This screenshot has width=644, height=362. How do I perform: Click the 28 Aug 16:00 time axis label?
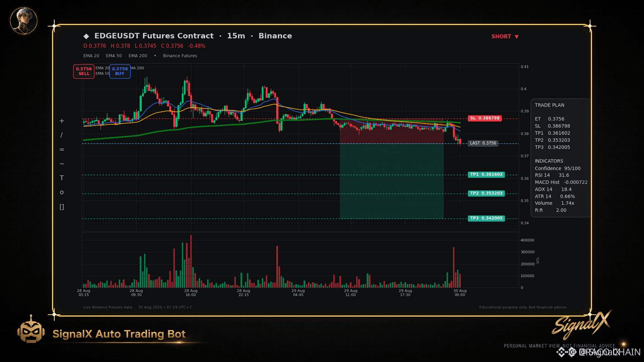pyautogui.click(x=191, y=293)
